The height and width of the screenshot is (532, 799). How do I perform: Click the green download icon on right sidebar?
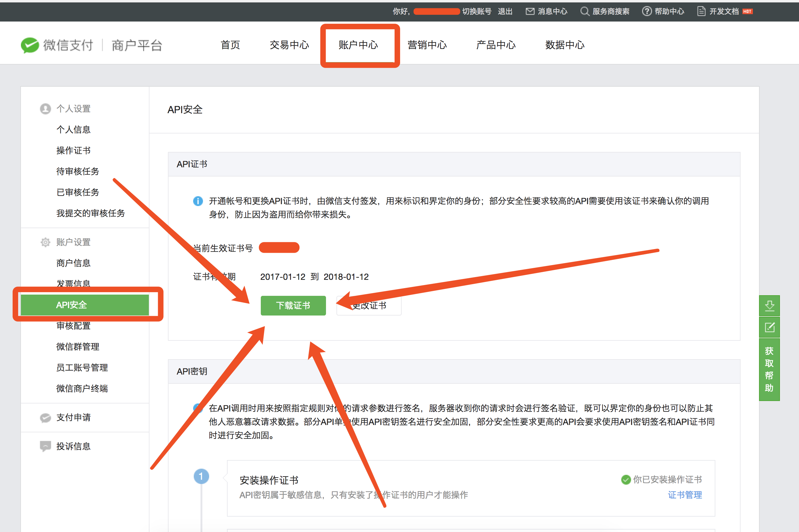pyautogui.click(x=769, y=306)
